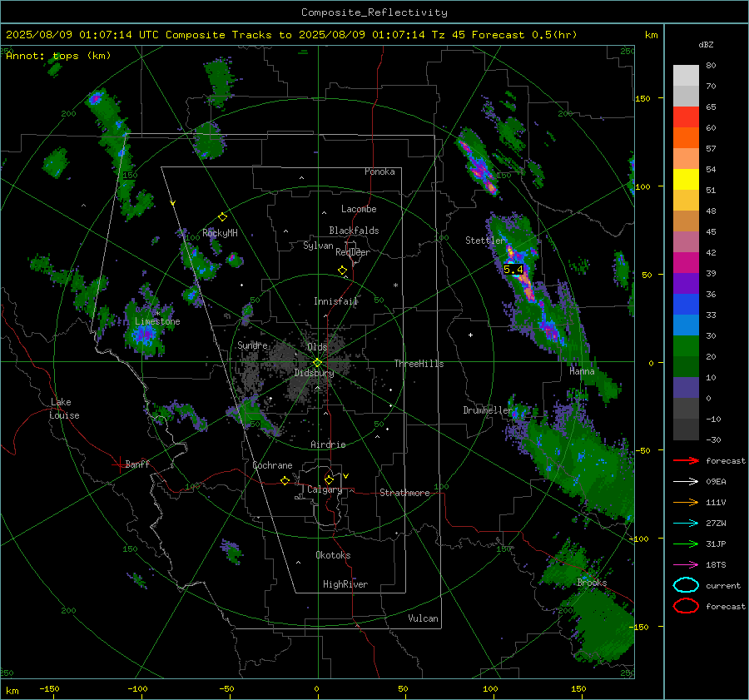The image size is (749, 700).
Task: Click the Vulcan label
Action: click(x=423, y=618)
